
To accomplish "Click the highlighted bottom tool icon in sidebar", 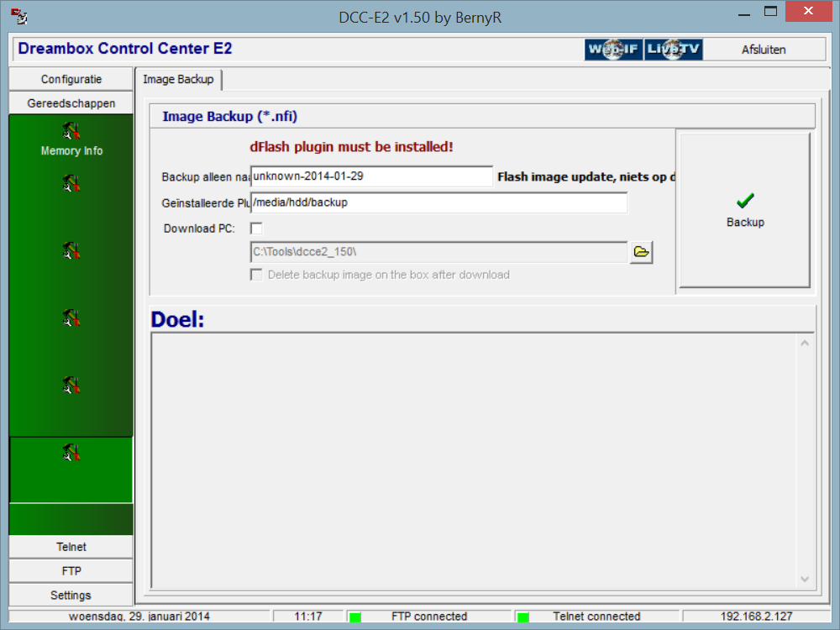I will (x=71, y=454).
